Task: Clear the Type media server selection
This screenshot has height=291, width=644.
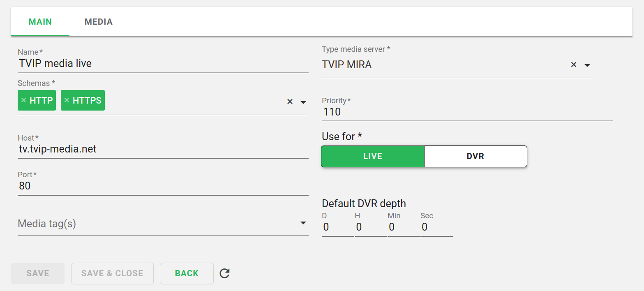Action: click(x=574, y=65)
